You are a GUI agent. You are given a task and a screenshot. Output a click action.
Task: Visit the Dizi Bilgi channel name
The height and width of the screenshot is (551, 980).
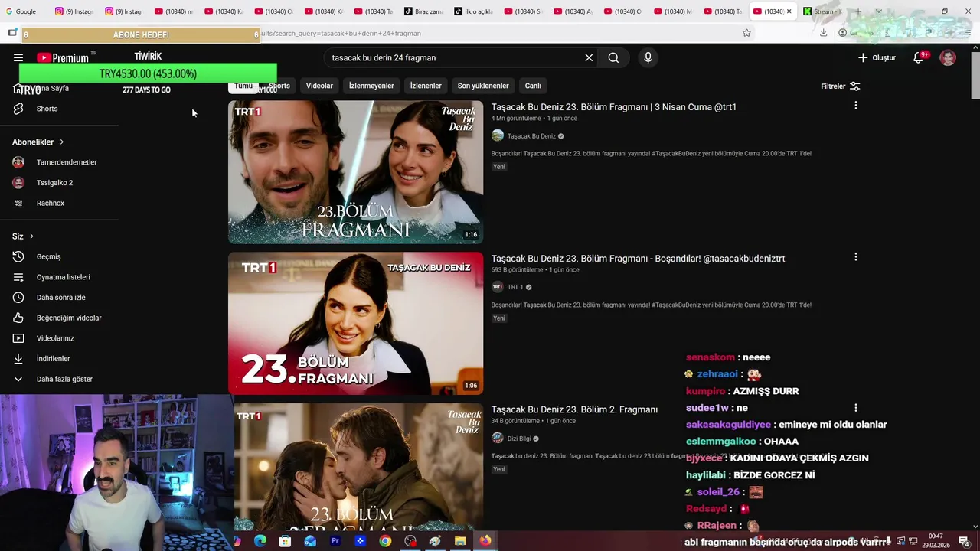(x=519, y=439)
